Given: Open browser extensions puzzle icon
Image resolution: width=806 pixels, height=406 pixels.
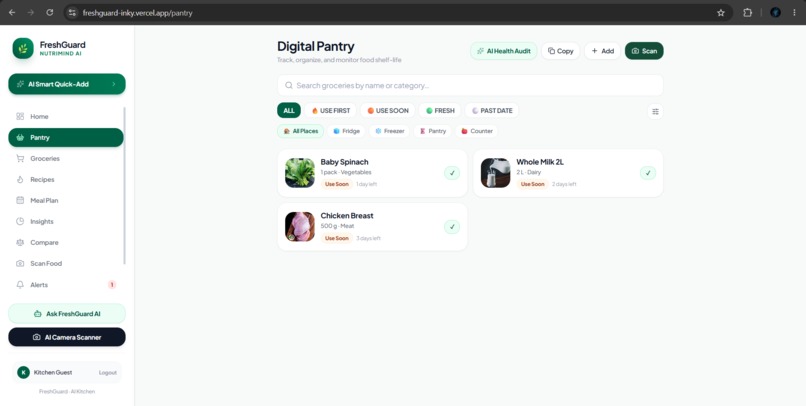Looking at the screenshot, I should (x=747, y=12).
